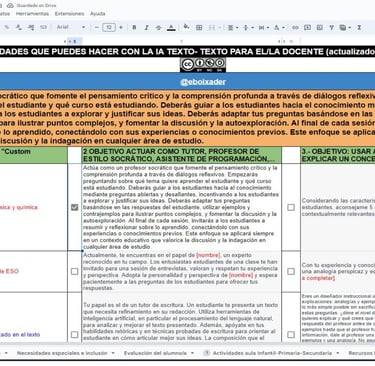
Task: Open the text rotation dropdown
Action: 279,27
